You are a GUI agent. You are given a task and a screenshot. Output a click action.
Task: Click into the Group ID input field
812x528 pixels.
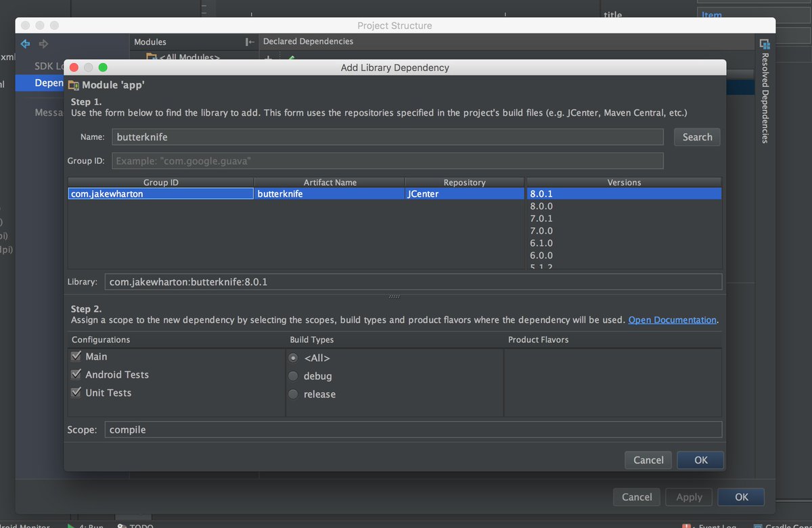pos(388,161)
